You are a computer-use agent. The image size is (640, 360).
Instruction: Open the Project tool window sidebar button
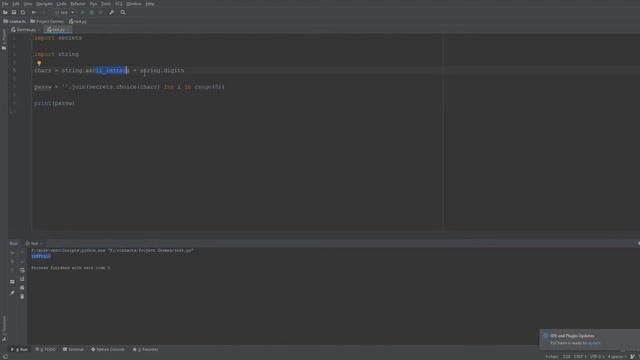point(4,40)
